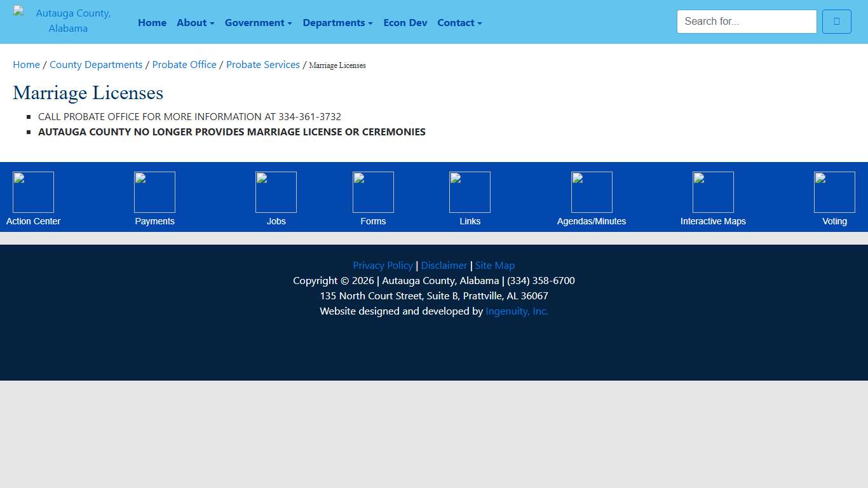The image size is (868, 488).
Task: Click the Probate Office breadcrumb link
Action: tap(184, 65)
